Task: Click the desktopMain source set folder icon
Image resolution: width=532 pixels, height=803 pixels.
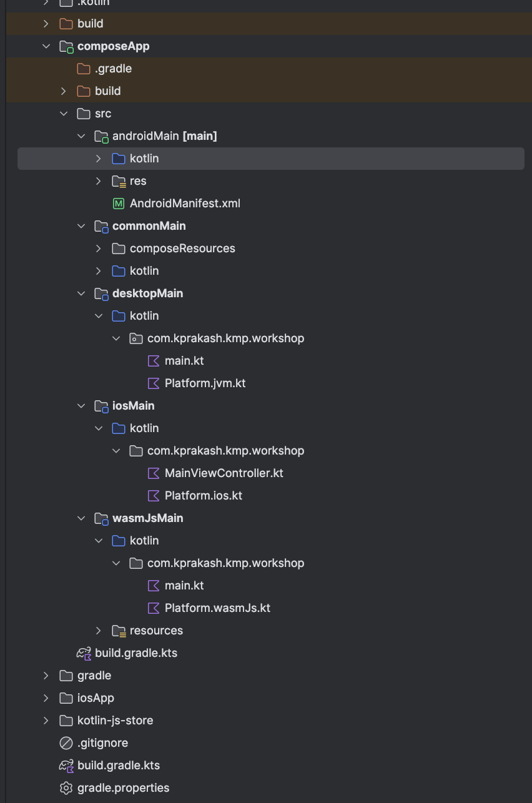Action: (101, 293)
